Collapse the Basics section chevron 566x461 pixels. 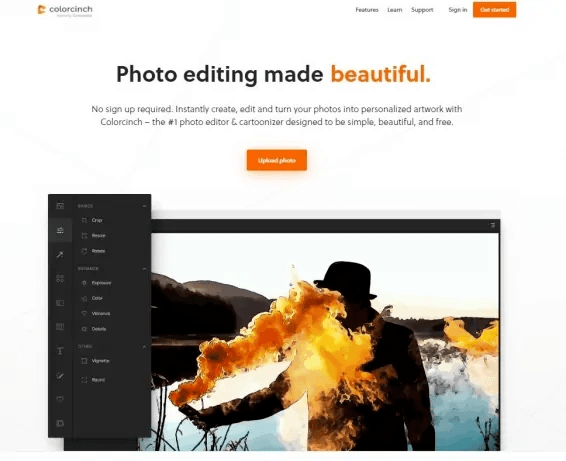144,206
